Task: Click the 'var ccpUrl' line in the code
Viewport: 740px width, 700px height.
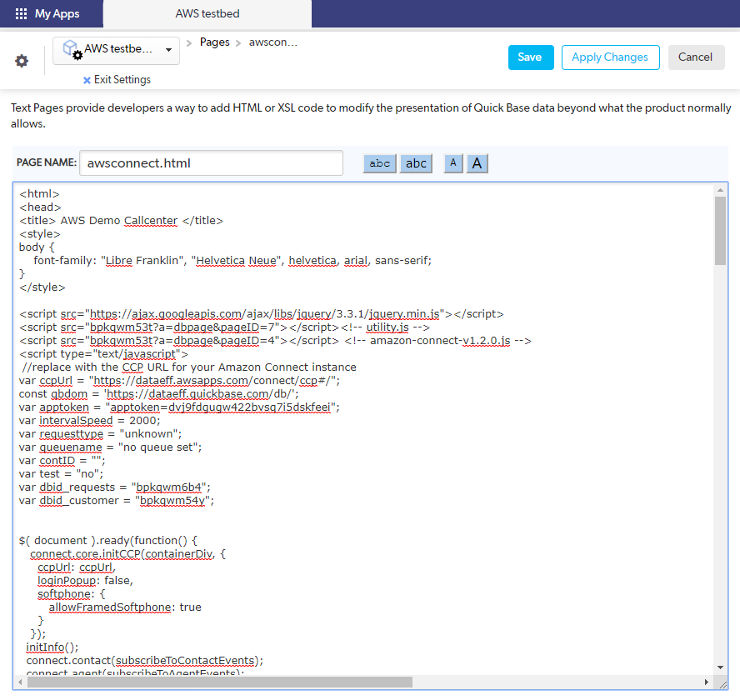Action: [179, 381]
